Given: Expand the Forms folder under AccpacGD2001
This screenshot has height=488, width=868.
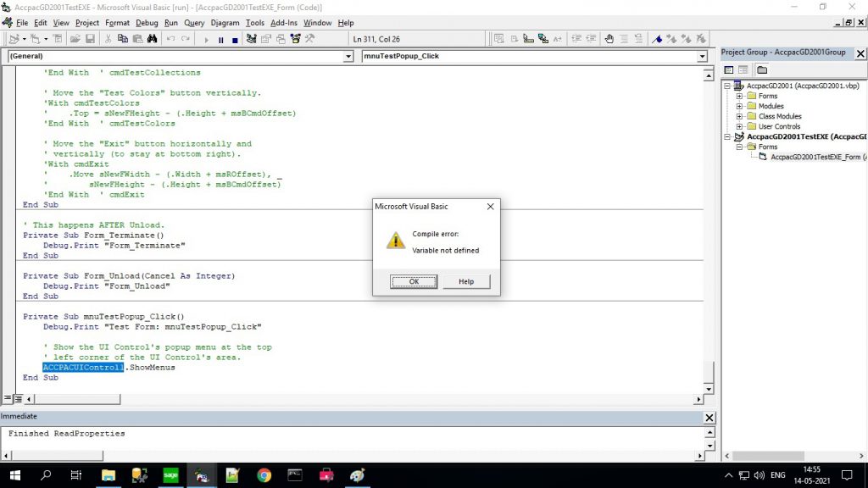Looking at the screenshot, I should [x=739, y=96].
